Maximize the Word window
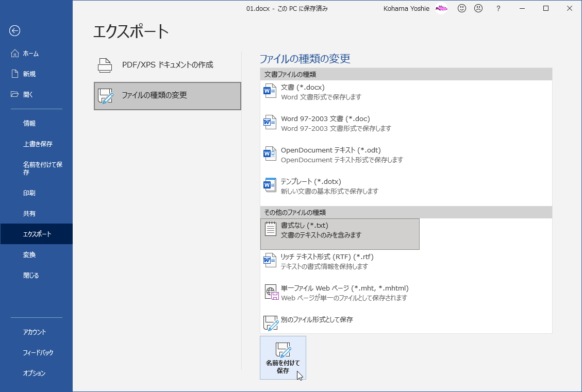 pyautogui.click(x=545, y=8)
